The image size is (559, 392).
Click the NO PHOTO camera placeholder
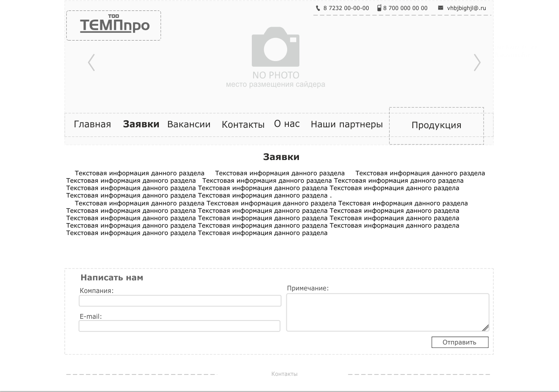[275, 47]
